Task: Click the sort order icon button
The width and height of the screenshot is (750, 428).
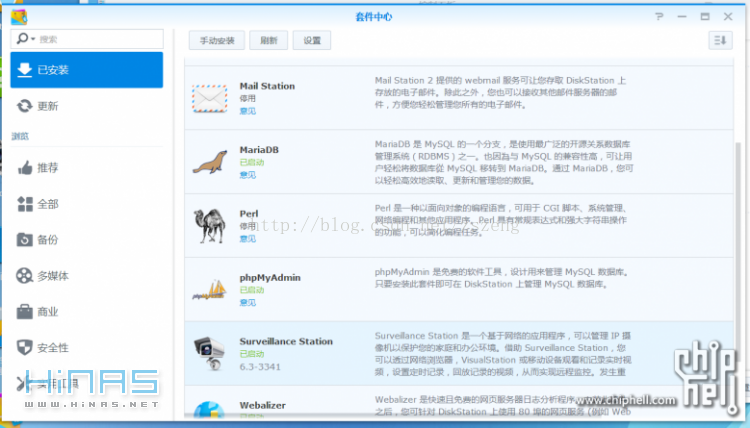Action: click(x=720, y=40)
